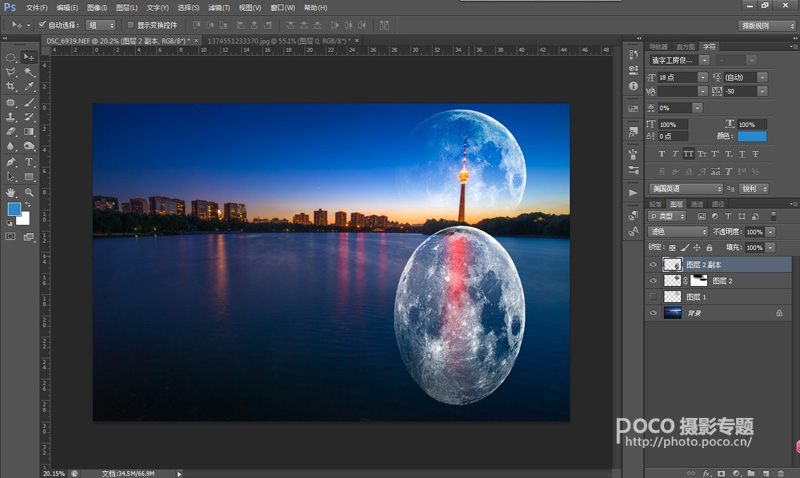Hide the 图层 2 副本 layer
The width and height of the screenshot is (800, 478).
[x=653, y=265]
